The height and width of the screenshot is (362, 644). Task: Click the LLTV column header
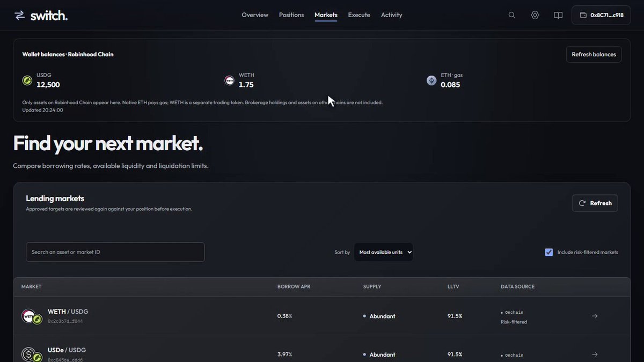[x=454, y=286]
